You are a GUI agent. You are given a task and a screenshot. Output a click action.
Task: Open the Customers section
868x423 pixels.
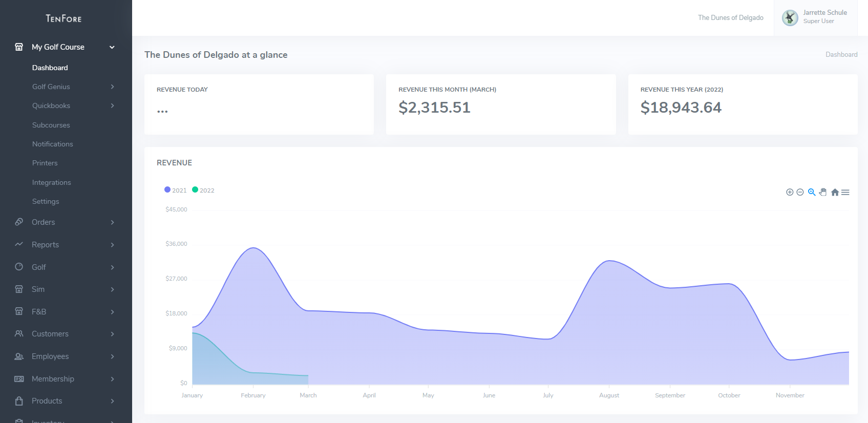pos(66,334)
